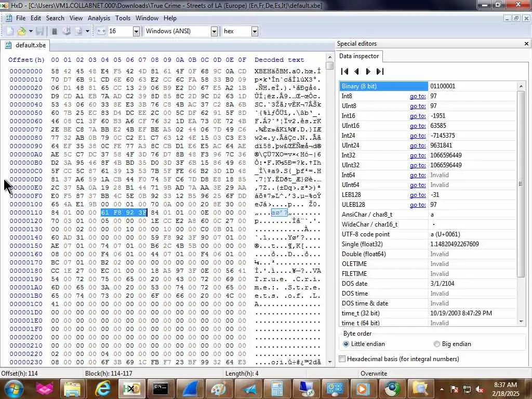Open the View menu
Image resolution: width=532 pixels, height=399 pixels.
click(x=76, y=18)
